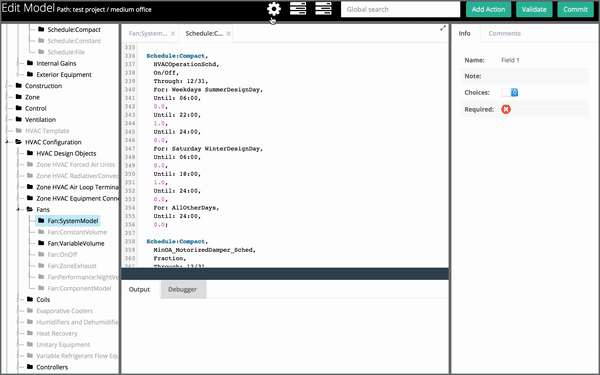Select Fan:ZoneExhaust tree item

pos(72,266)
